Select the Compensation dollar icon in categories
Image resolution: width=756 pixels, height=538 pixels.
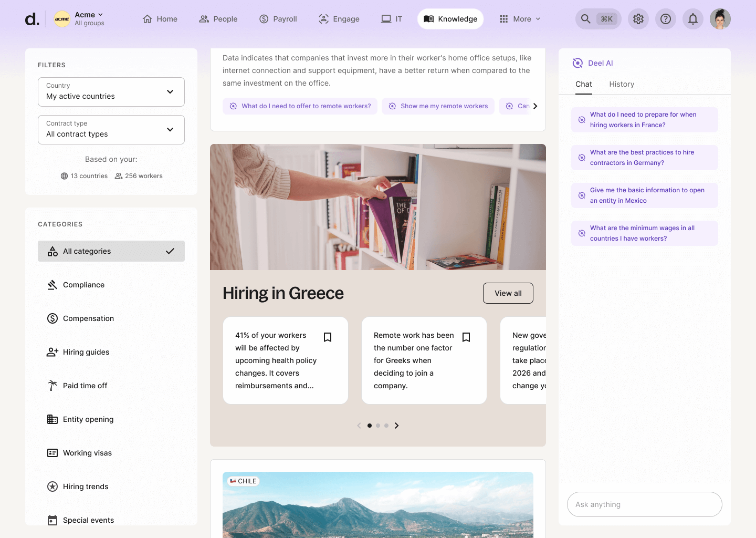coord(52,318)
